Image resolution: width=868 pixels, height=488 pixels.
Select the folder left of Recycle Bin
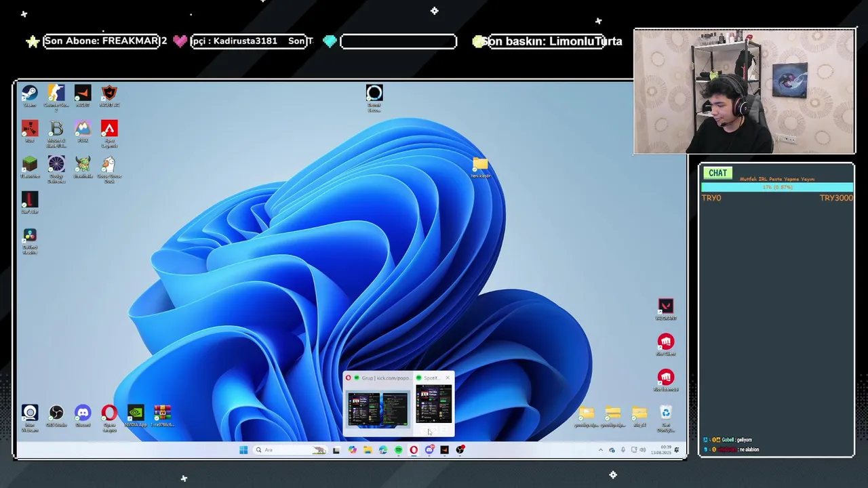639,416
